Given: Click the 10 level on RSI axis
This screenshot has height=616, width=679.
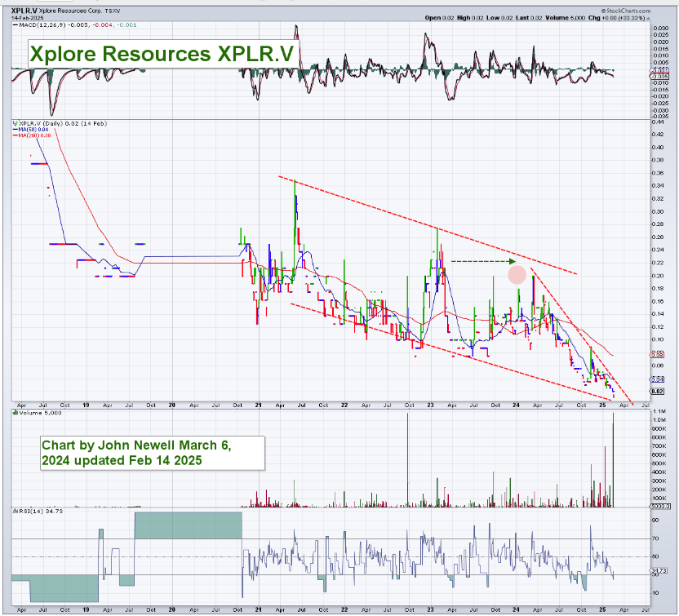Looking at the screenshot, I should pyautogui.click(x=655, y=593).
